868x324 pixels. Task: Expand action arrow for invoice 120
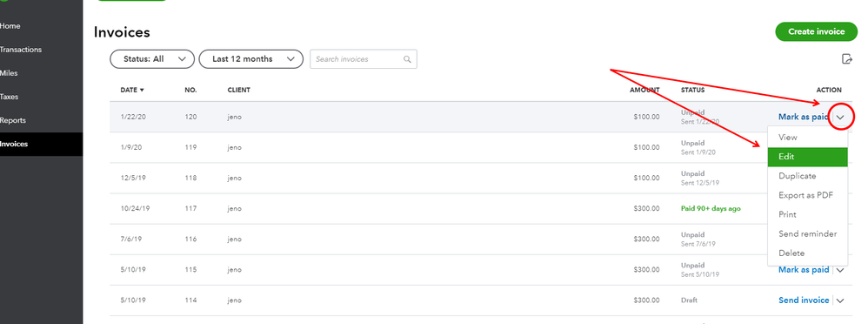[x=840, y=117]
